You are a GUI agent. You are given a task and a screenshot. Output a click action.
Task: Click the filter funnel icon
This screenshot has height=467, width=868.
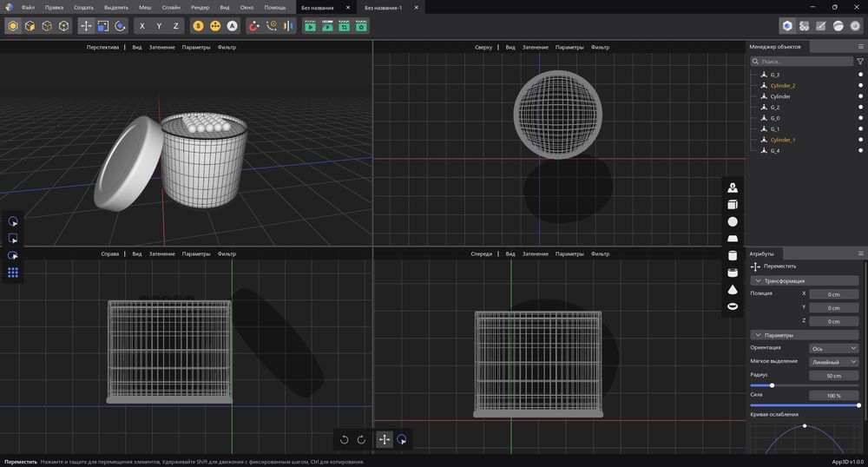(860, 62)
